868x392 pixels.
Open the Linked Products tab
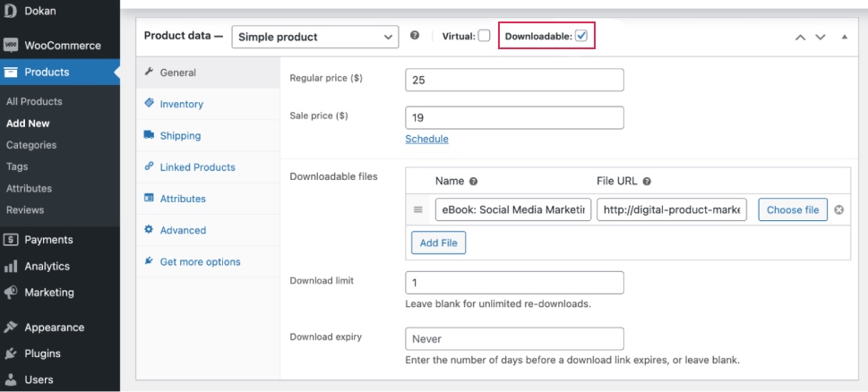pyautogui.click(x=197, y=167)
